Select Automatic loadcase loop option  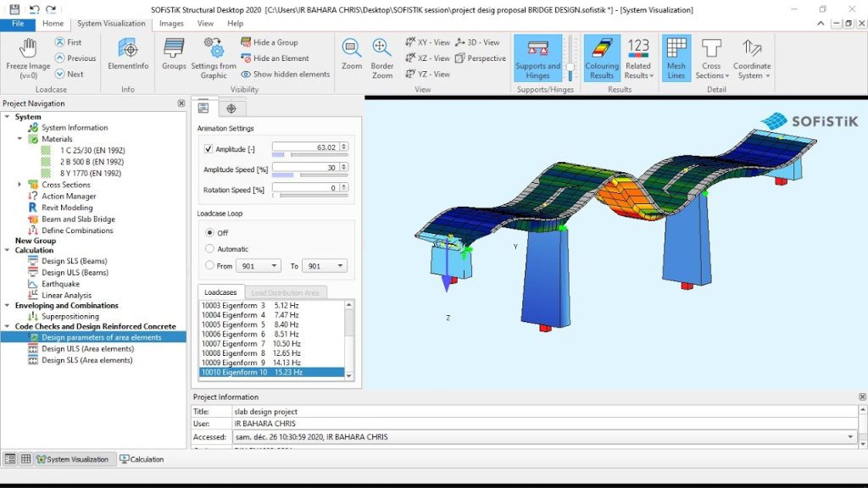point(209,249)
